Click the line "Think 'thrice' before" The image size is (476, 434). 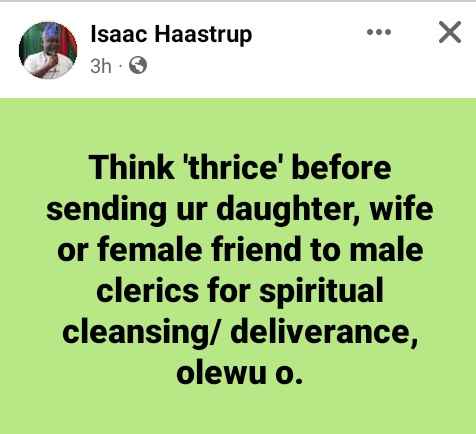(x=240, y=167)
